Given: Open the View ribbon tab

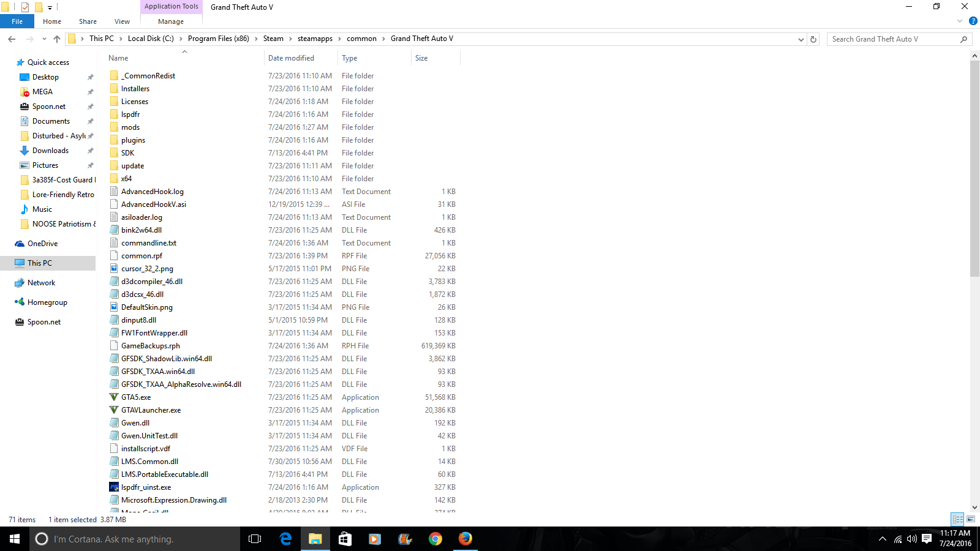Looking at the screenshot, I should point(122,21).
